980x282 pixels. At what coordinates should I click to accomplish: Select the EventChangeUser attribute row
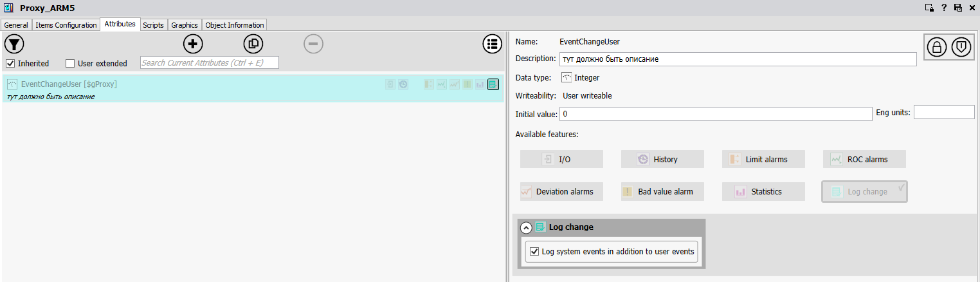pyautogui.click(x=193, y=88)
